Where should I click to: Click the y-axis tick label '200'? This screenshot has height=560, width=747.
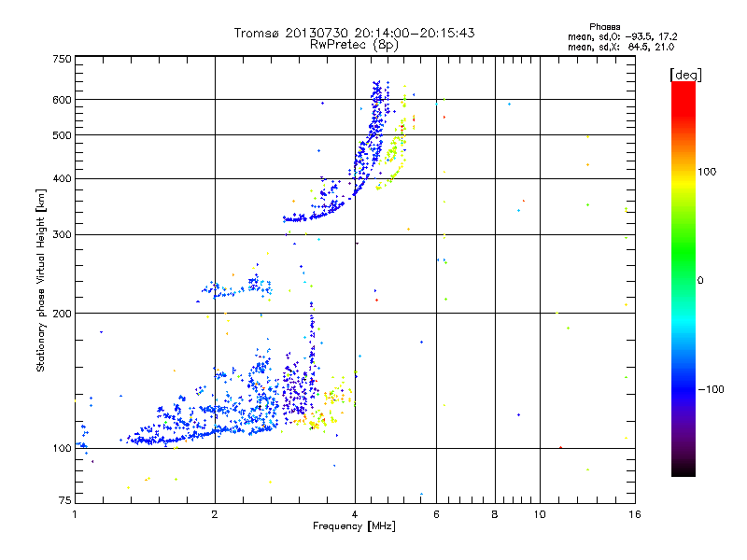[62, 314]
